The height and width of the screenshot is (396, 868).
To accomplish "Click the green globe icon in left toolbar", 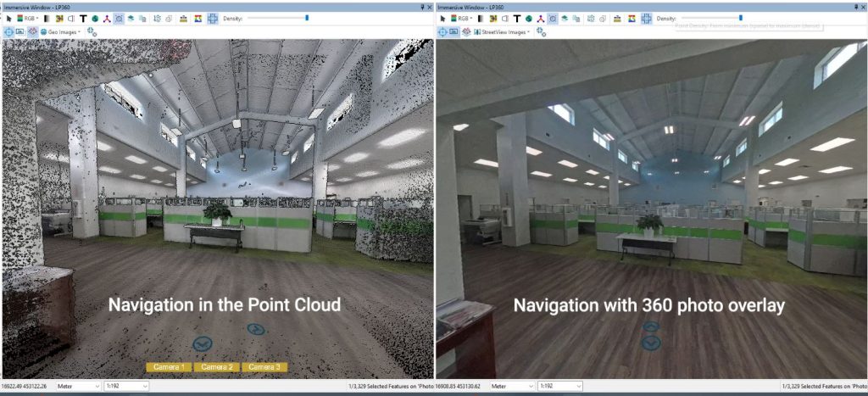I will coord(95,18).
